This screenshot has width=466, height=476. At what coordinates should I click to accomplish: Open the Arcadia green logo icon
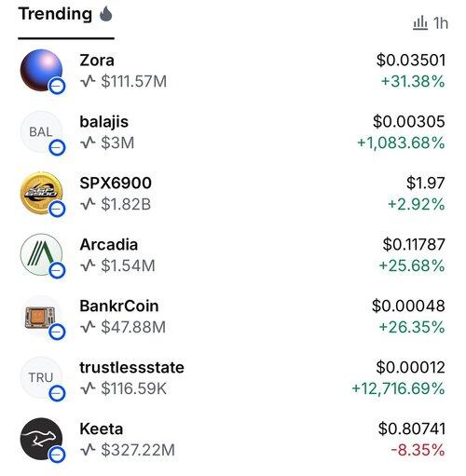point(41,254)
